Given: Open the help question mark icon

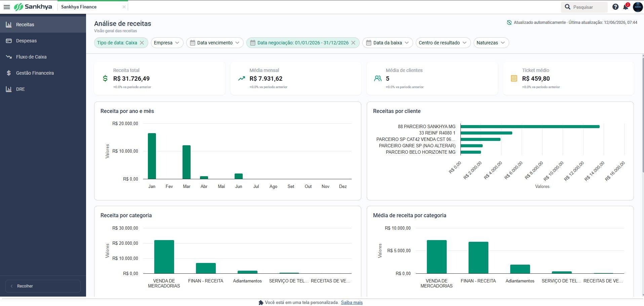Looking at the screenshot, I should tap(615, 7).
